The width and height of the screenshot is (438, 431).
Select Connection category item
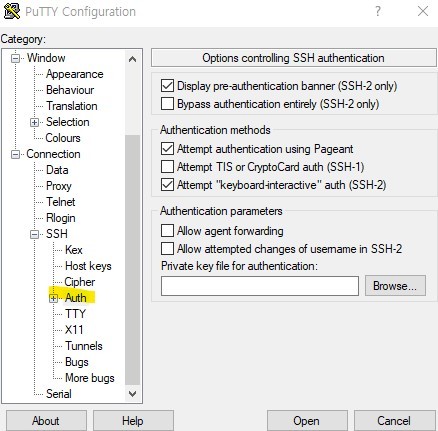[x=53, y=154]
